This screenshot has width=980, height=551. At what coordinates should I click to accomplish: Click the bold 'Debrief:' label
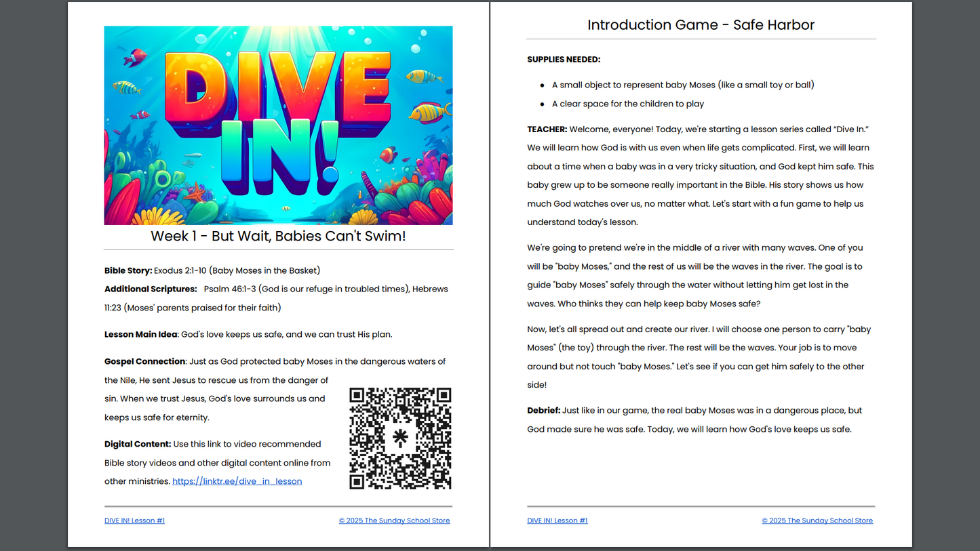pyautogui.click(x=543, y=410)
